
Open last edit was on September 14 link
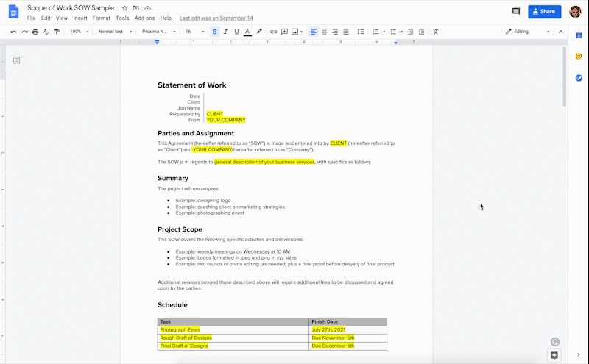coord(216,18)
